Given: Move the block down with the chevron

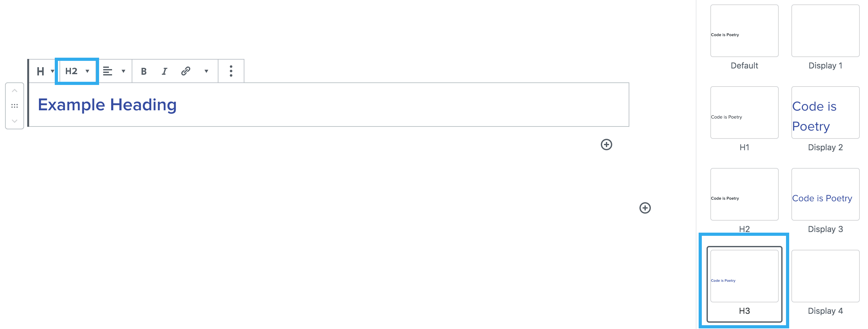Looking at the screenshot, I should pos(15,121).
